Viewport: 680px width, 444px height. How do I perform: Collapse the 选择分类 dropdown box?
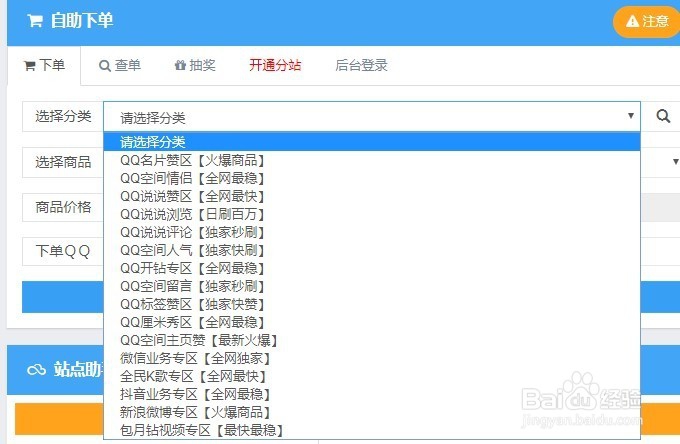pyautogui.click(x=370, y=116)
